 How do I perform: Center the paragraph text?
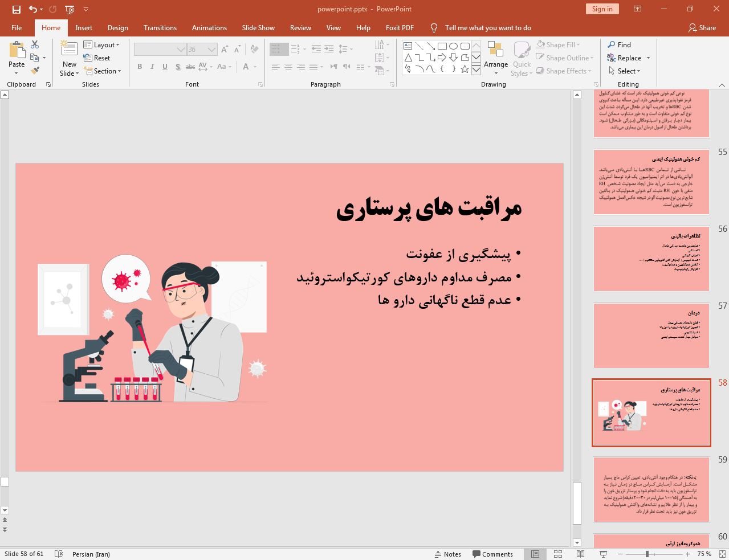point(288,67)
